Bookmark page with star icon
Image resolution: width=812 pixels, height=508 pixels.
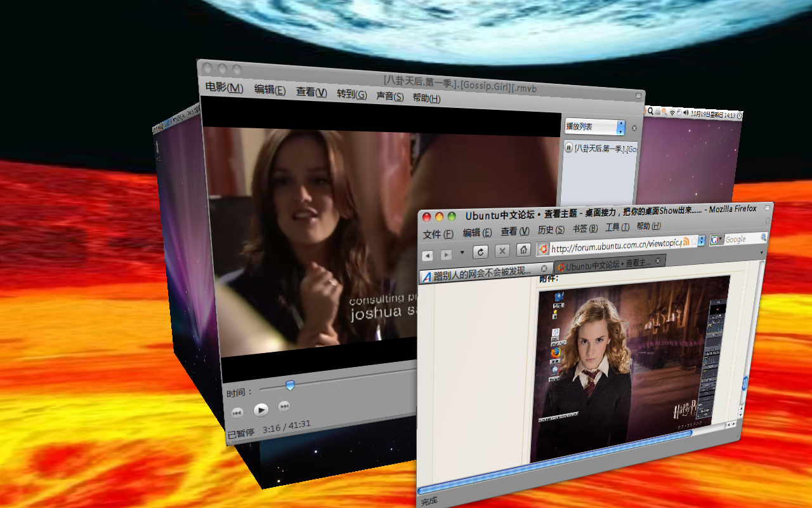tap(694, 241)
